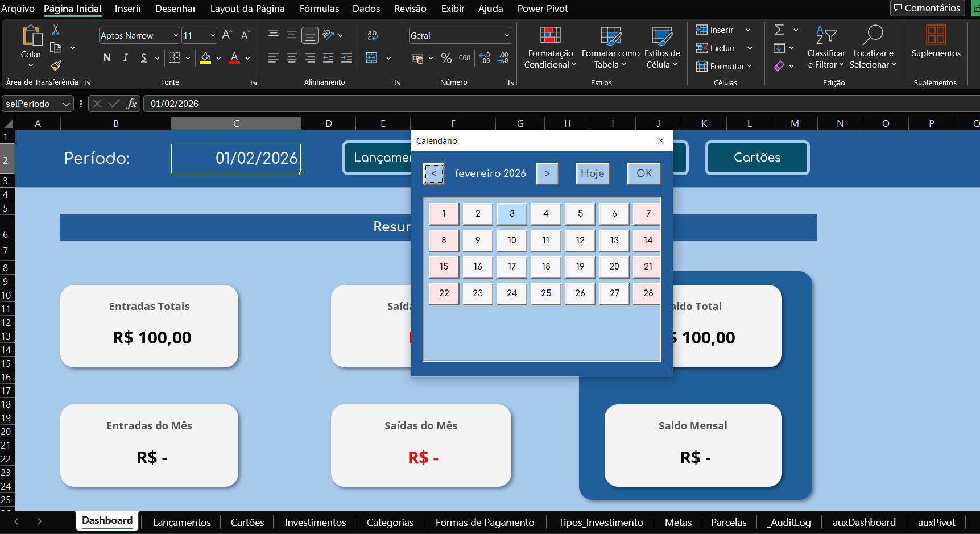Toggle Underline S formatting
980x534 pixels.
tap(143, 58)
